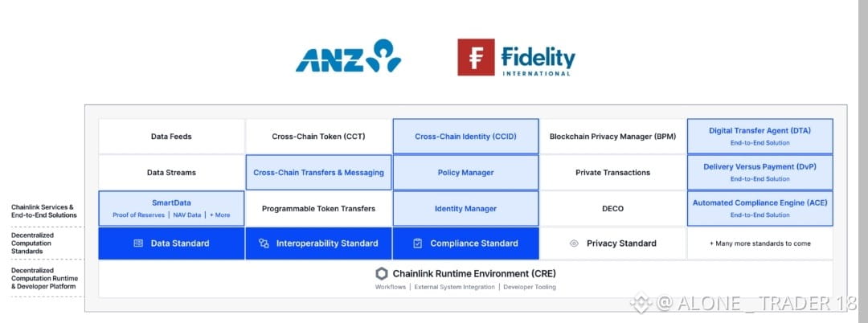Viewport: 868px width, 323px height.
Task: Click the Data Standard icon
Action: [x=138, y=243]
